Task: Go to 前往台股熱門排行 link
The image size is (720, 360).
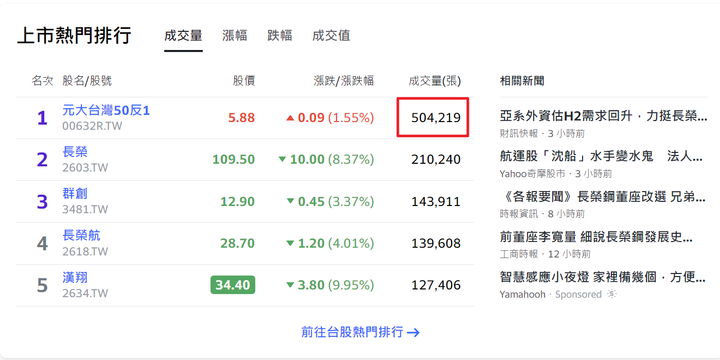Action: (x=360, y=332)
